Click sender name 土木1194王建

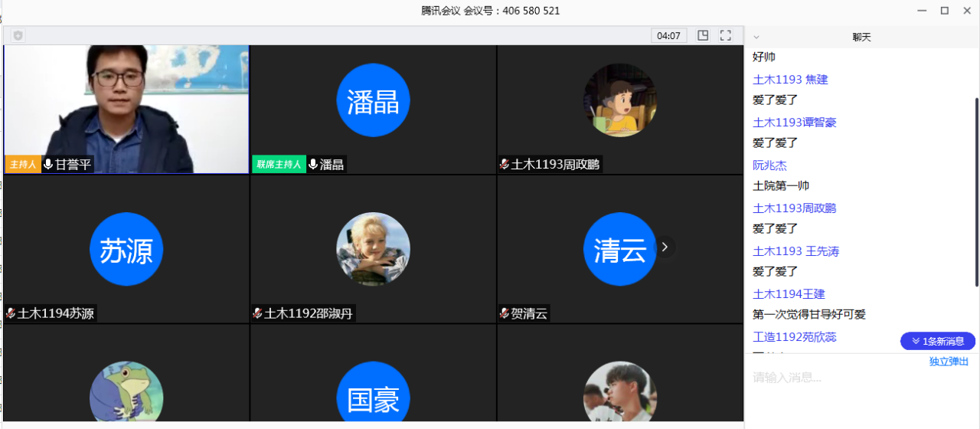click(x=789, y=294)
